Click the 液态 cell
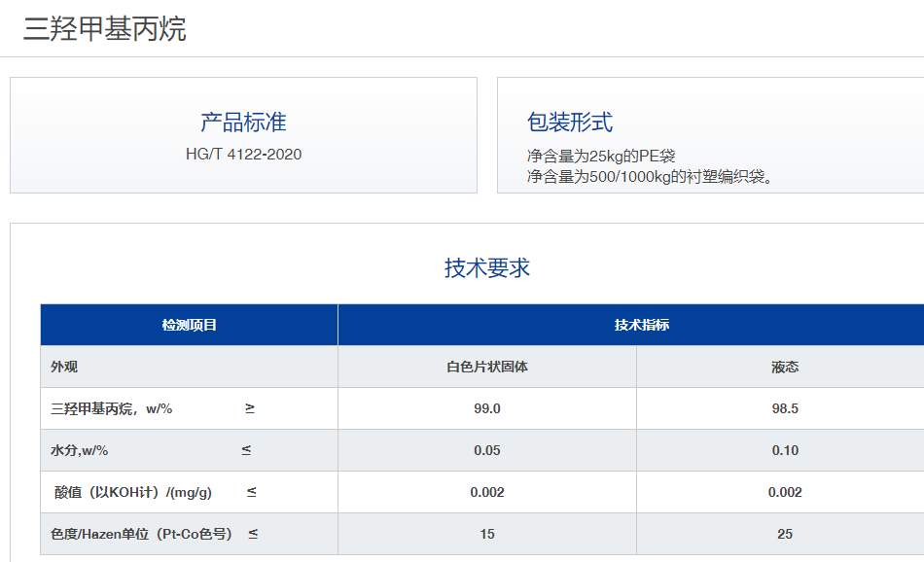 click(x=785, y=367)
